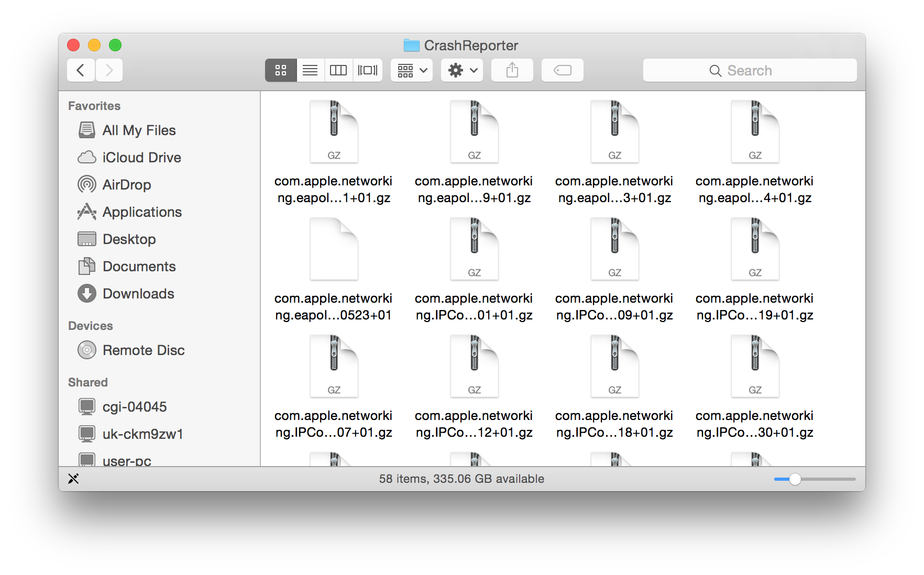Click the Share toolbar button
924x575 pixels.
512,70
